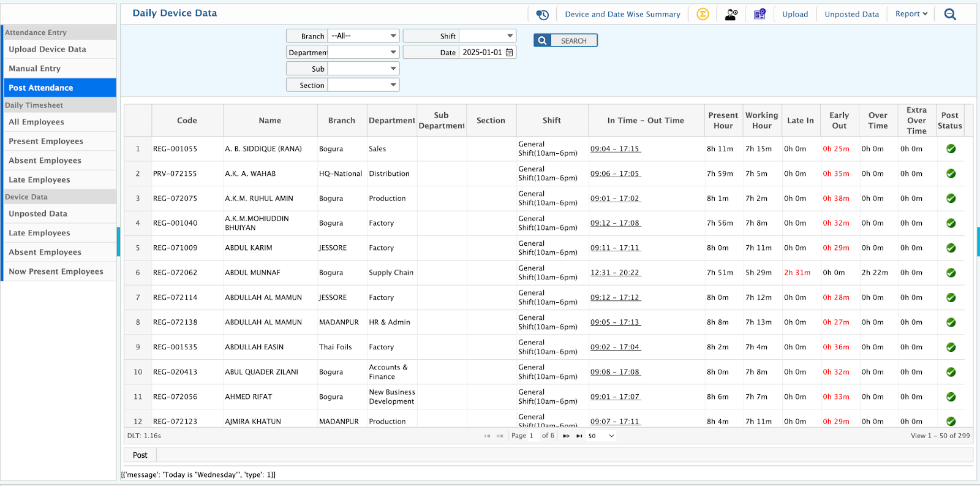Screen dimensions: 980x486
Task: Click post status check for ABDUL MUNNAF
Action: [951, 273]
